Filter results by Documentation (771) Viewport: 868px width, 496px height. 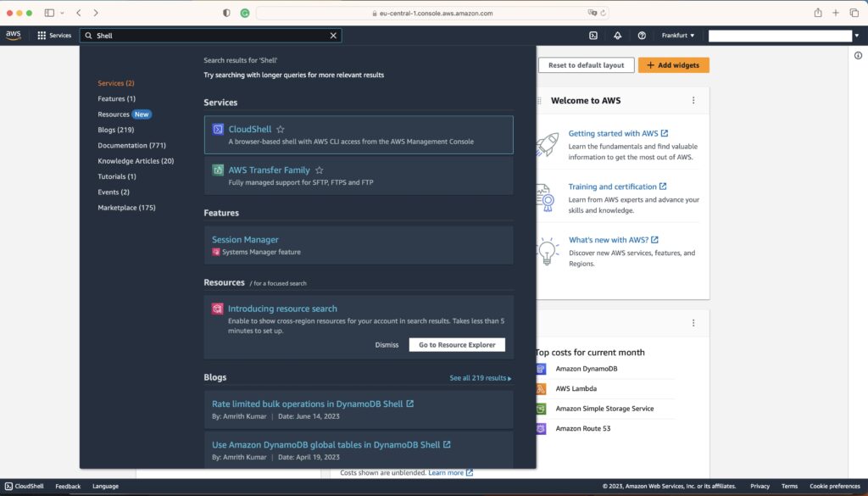tap(131, 145)
